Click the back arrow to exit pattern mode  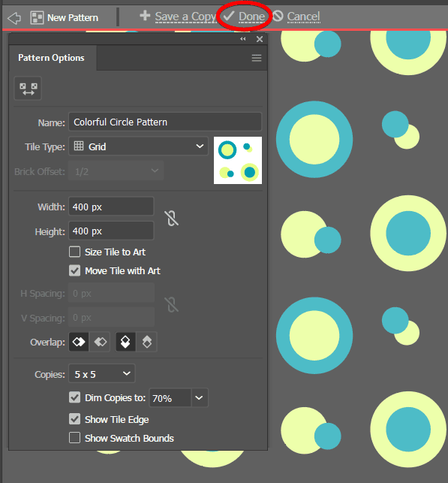click(x=14, y=18)
